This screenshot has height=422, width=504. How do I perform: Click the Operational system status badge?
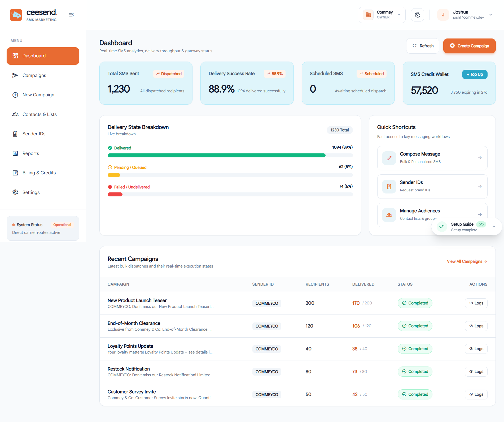(x=62, y=225)
